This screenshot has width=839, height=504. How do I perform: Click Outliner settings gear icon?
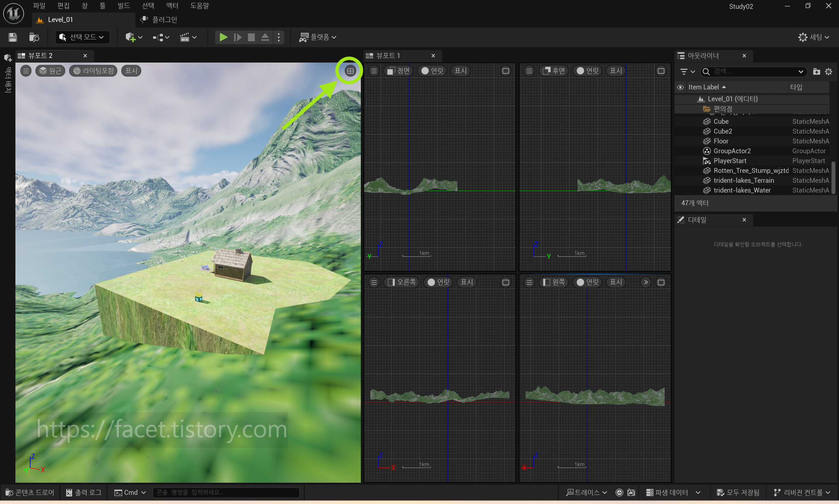[x=828, y=72]
